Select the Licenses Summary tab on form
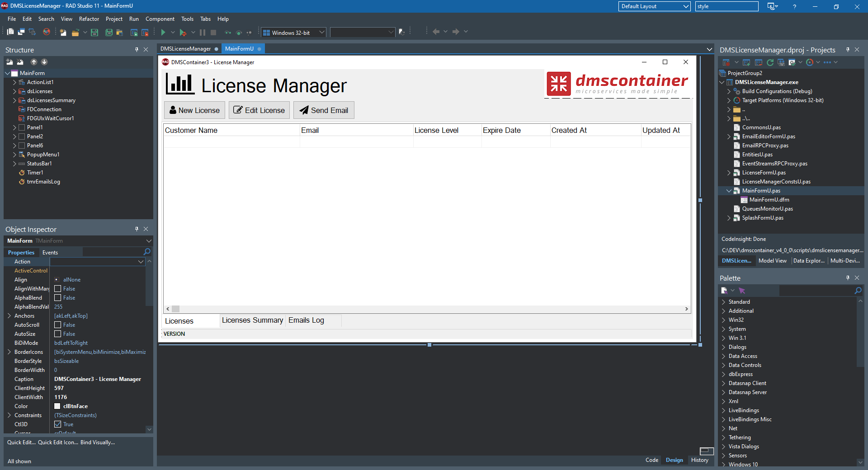868x470 pixels. pos(252,320)
